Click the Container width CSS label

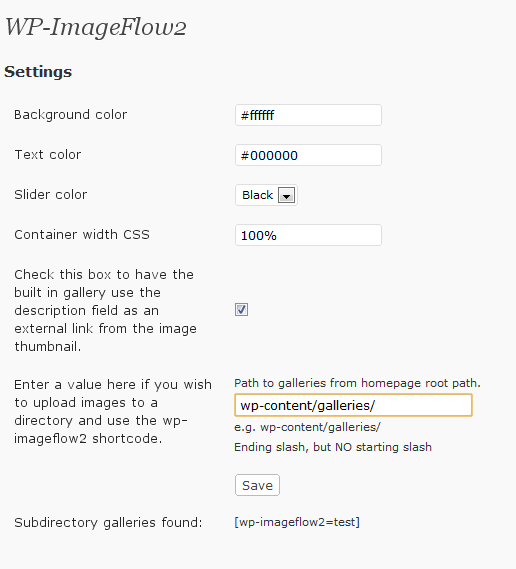click(x=82, y=234)
